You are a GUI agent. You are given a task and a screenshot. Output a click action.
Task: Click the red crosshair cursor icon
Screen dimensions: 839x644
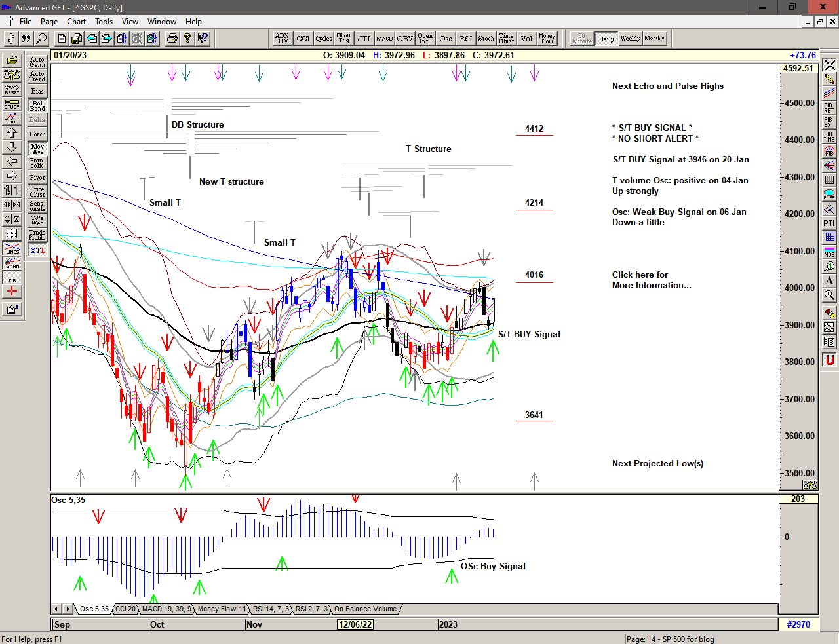pos(12,292)
